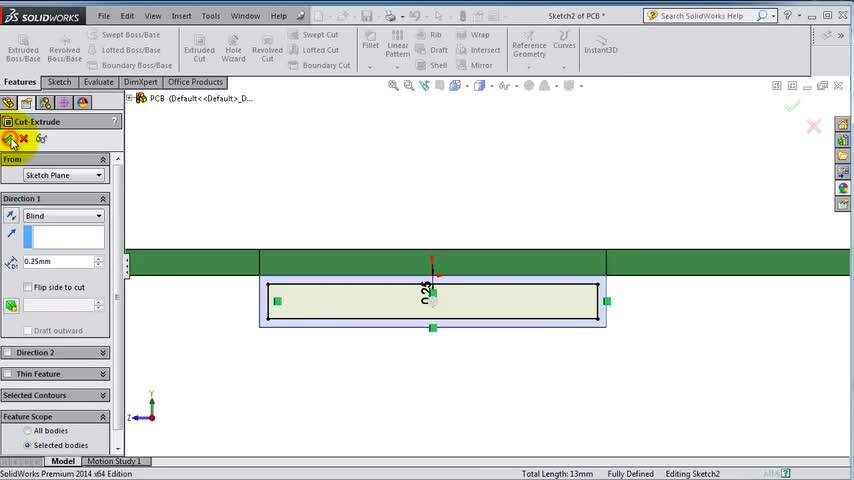
Task: Switch to the Evaluate tab
Action: [x=98, y=82]
